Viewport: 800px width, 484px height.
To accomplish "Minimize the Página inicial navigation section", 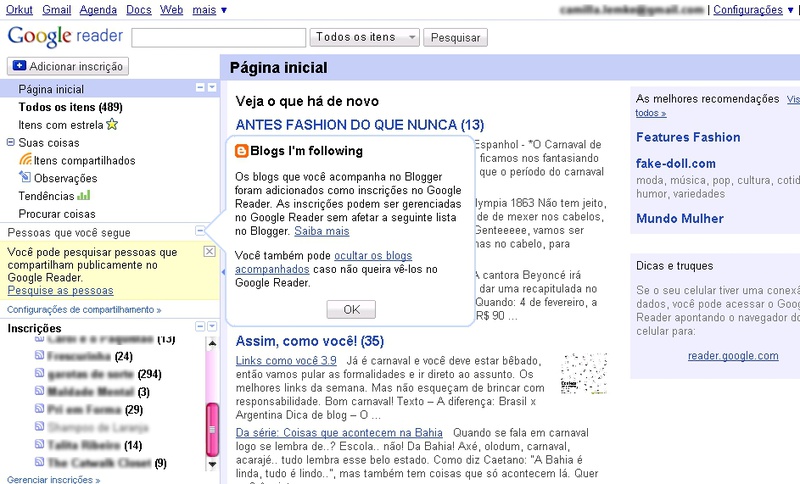I will [x=200, y=88].
